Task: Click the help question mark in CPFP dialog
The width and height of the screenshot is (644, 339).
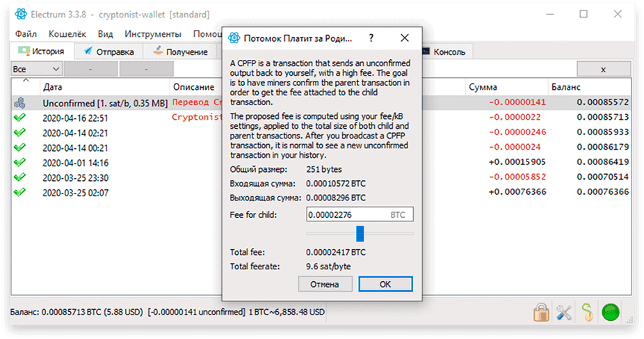Action: (371, 38)
